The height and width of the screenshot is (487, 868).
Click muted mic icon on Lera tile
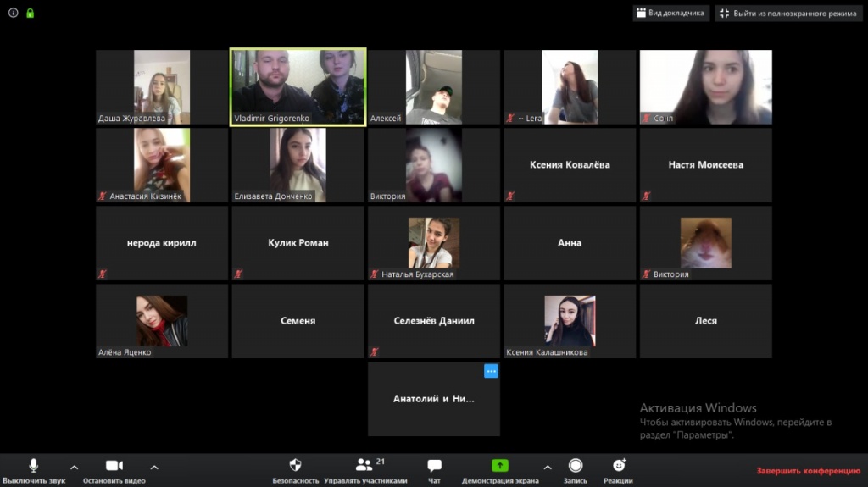510,118
